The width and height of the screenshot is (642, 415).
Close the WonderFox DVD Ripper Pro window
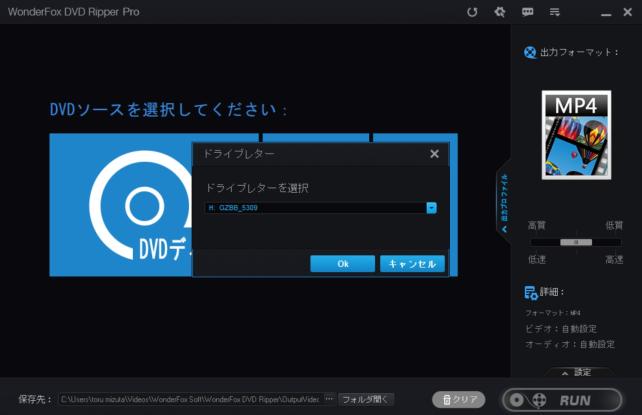coord(627,12)
